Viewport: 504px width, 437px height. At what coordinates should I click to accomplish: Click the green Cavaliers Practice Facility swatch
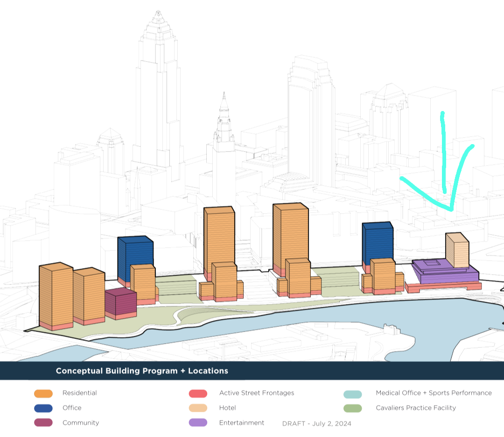(353, 409)
